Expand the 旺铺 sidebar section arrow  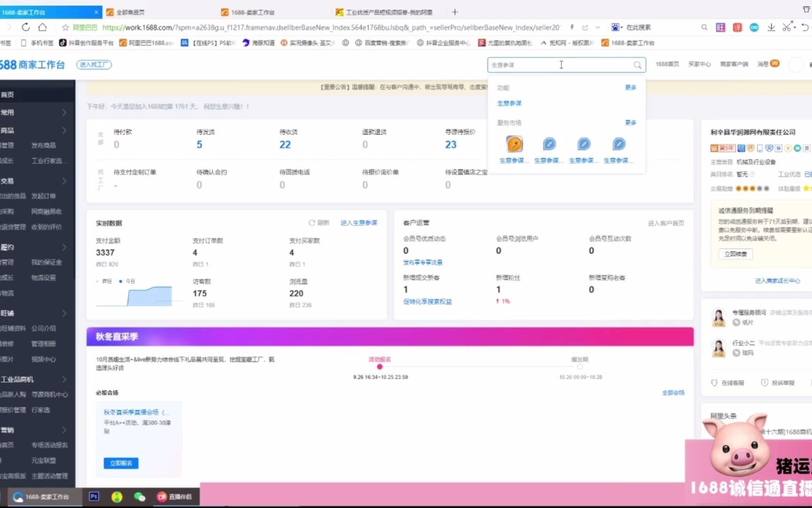point(64,313)
